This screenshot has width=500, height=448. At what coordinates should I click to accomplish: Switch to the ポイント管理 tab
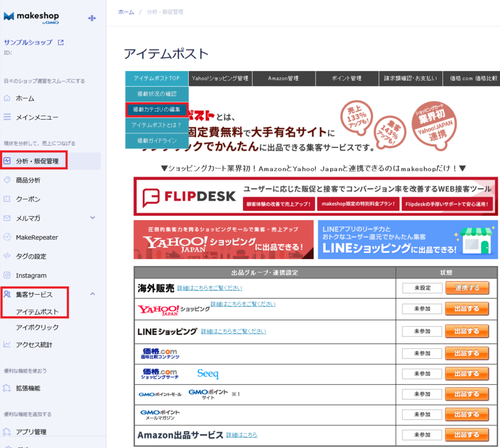pos(347,79)
